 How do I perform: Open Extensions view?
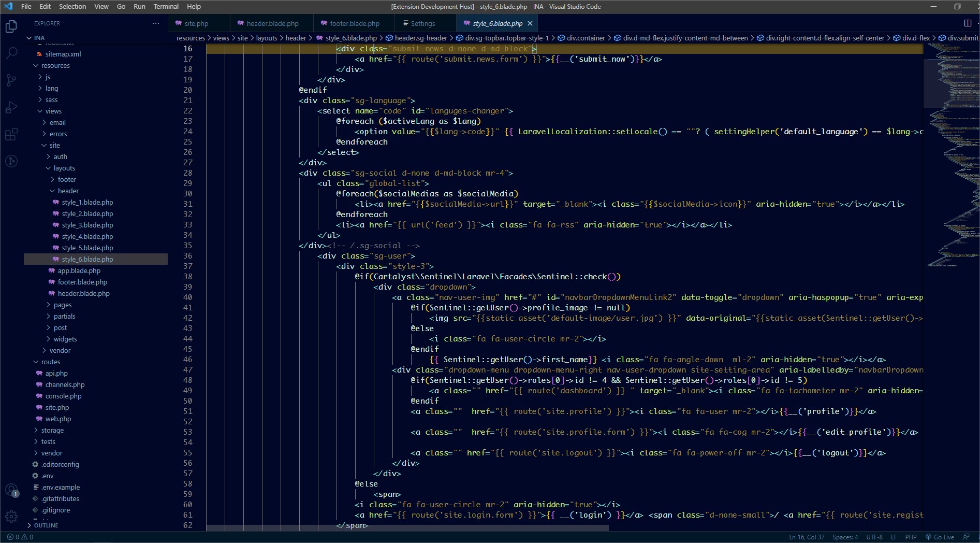(11, 135)
